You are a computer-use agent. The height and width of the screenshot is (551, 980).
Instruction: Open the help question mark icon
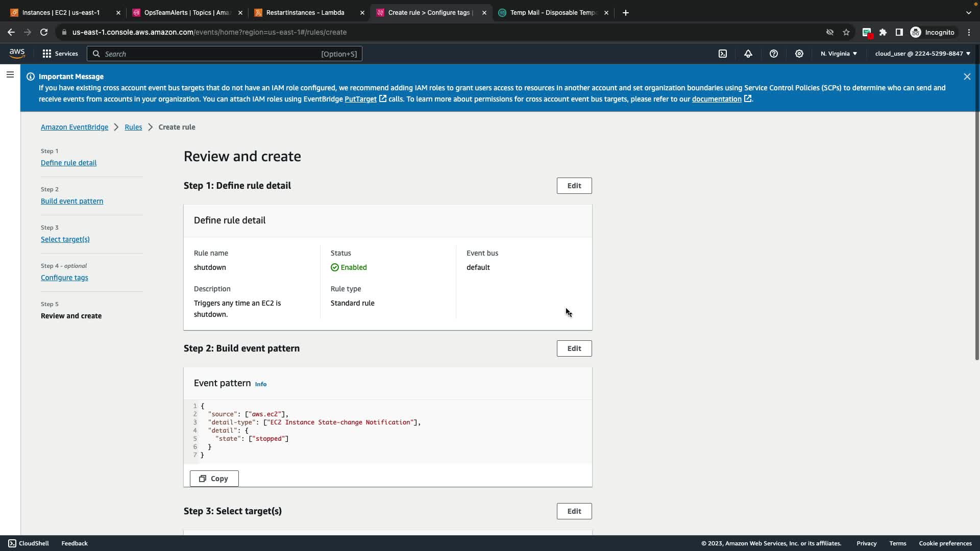tap(774, 54)
